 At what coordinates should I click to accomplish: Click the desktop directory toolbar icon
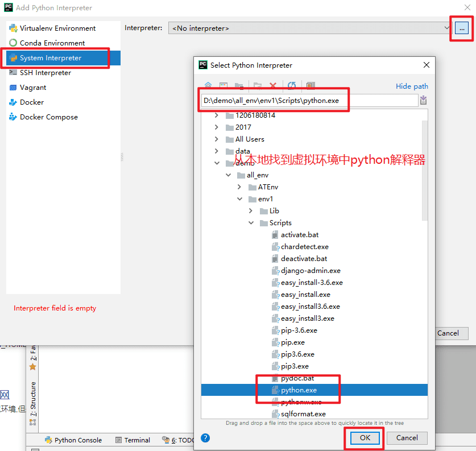click(223, 85)
